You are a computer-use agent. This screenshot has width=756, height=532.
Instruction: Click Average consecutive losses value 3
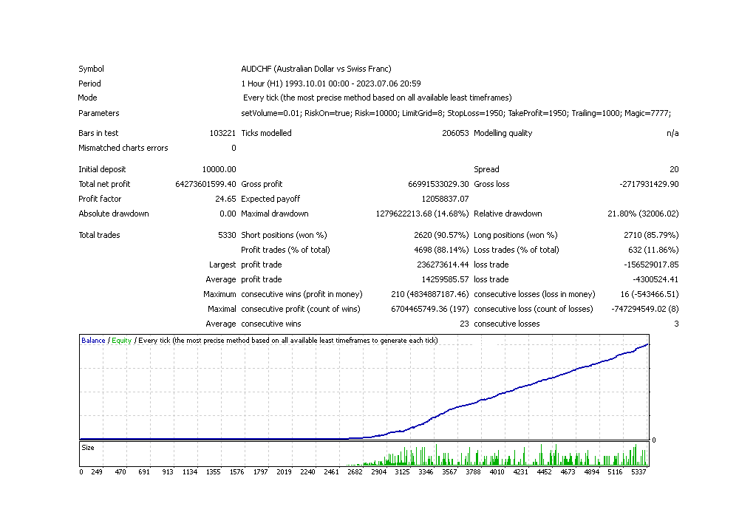(x=676, y=324)
